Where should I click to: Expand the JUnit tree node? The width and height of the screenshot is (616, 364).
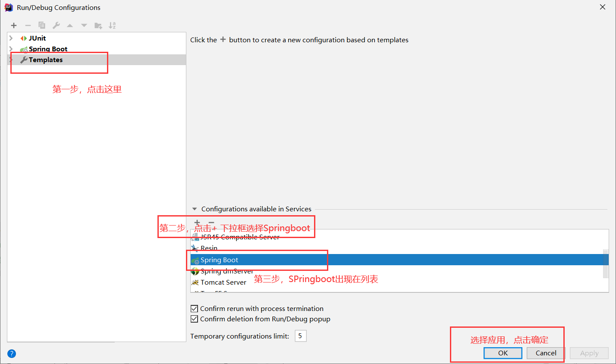click(x=11, y=38)
